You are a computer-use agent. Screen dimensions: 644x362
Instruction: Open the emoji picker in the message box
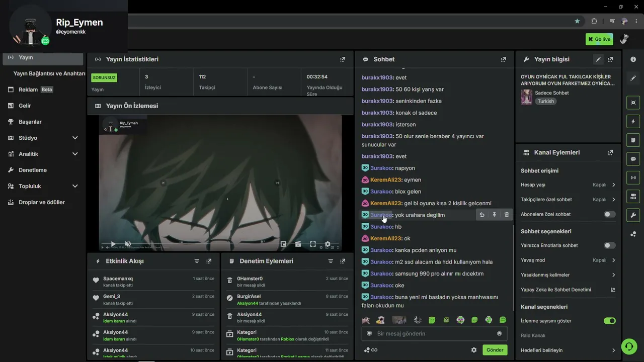click(499, 333)
